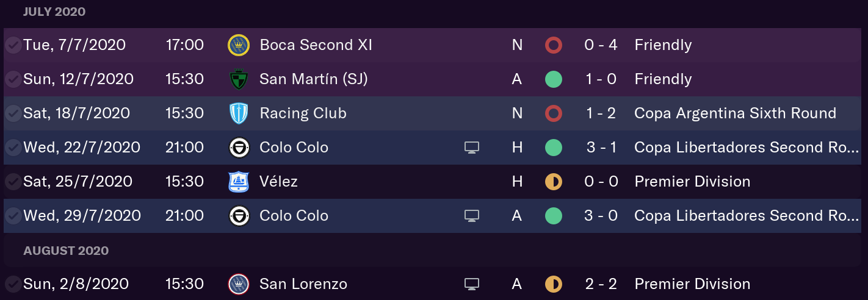This screenshot has width=868, height=300.
Task: Toggle the checkmark for Sun 2/8/2020 fixture
Action: tap(13, 284)
